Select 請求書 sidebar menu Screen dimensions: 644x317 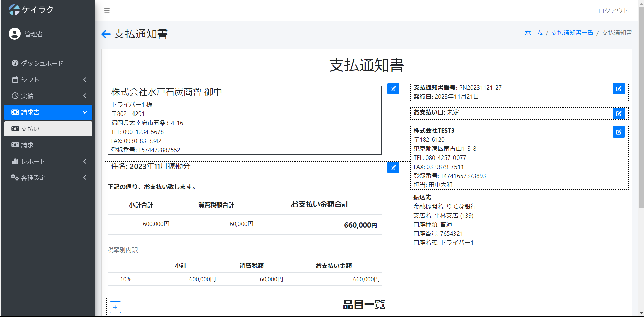pyautogui.click(x=48, y=112)
